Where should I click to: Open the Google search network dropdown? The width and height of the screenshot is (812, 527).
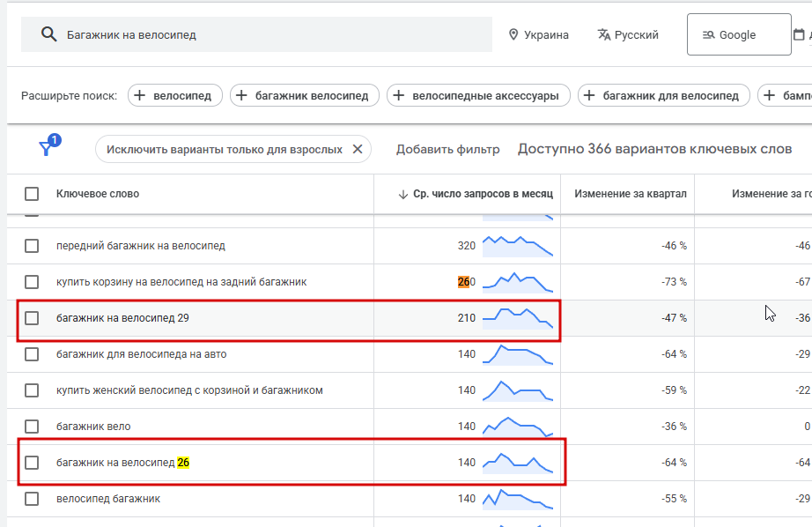click(x=738, y=35)
